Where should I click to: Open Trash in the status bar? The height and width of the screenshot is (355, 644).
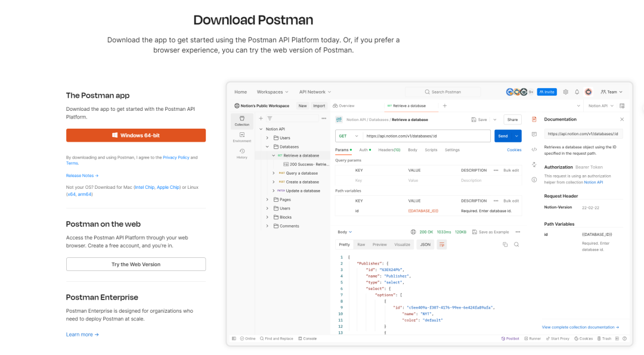[x=604, y=338]
